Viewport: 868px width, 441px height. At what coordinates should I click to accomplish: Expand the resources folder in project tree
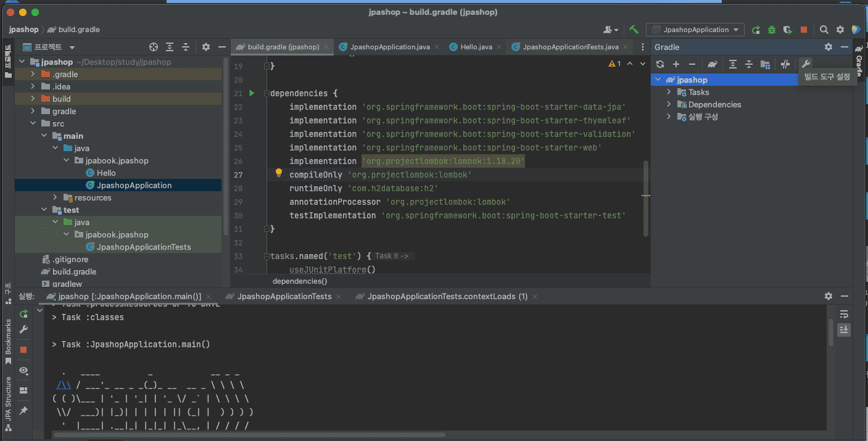(56, 197)
